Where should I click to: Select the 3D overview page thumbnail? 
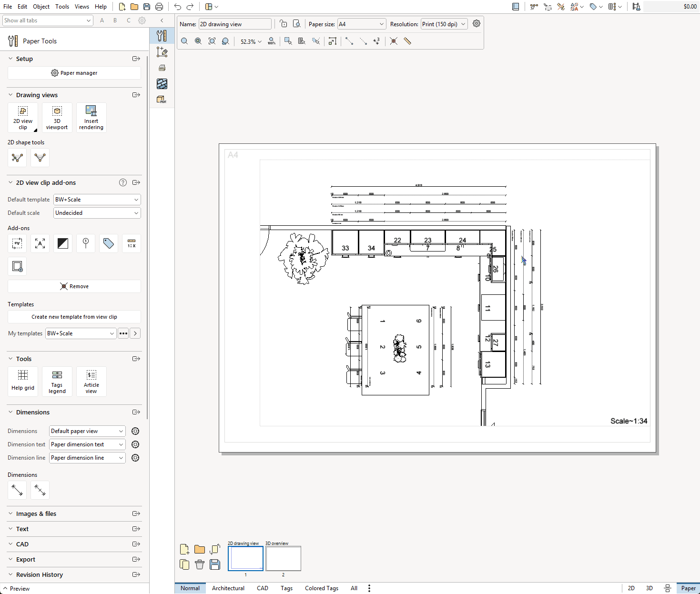tap(283, 558)
